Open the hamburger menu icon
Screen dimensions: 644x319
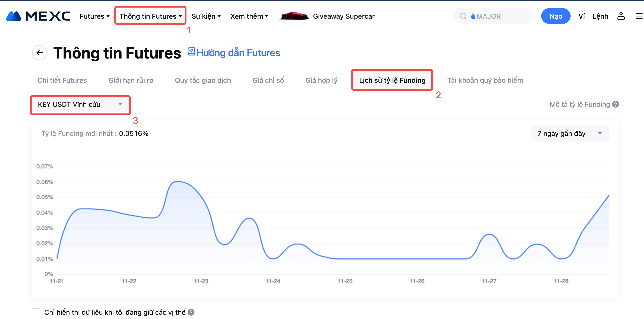click(639, 16)
